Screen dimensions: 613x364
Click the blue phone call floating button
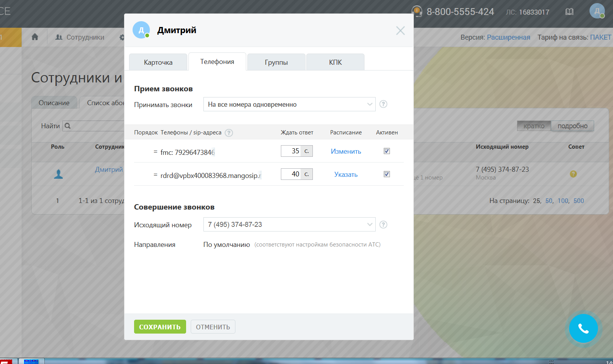(583, 329)
